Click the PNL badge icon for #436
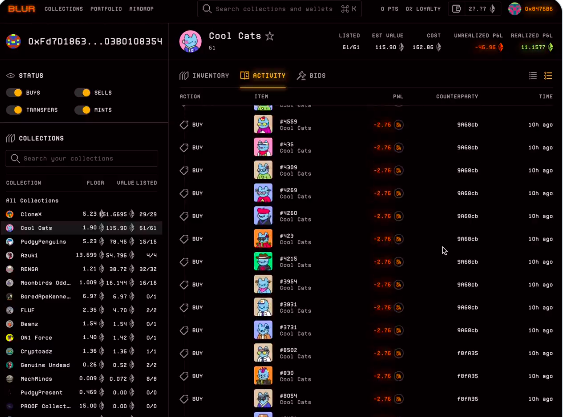Screen dimensions: 564x417 398,148
